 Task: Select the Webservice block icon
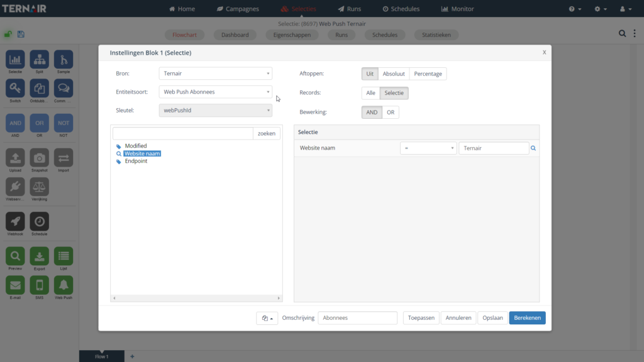tap(15, 187)
